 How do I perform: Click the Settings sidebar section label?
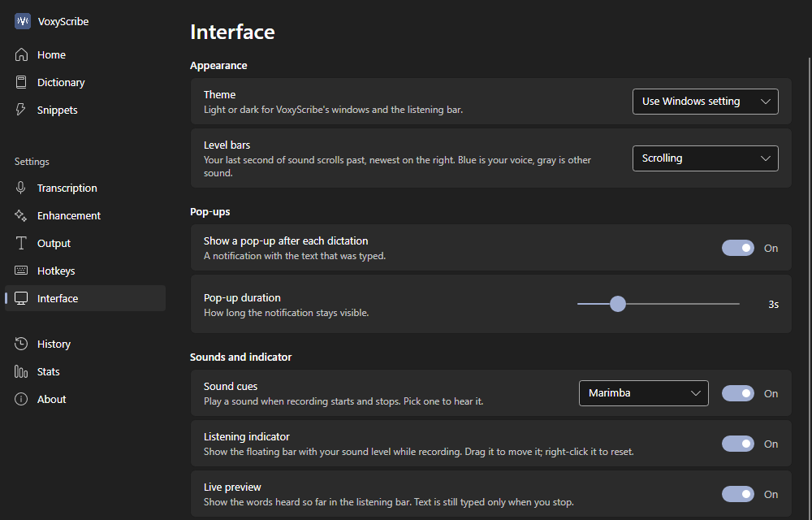pos(32,162)
